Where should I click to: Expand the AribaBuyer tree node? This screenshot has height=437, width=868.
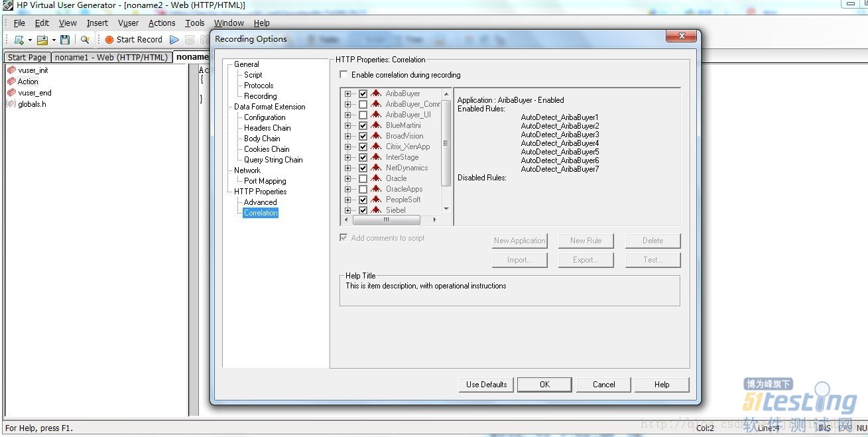(348, 94)
